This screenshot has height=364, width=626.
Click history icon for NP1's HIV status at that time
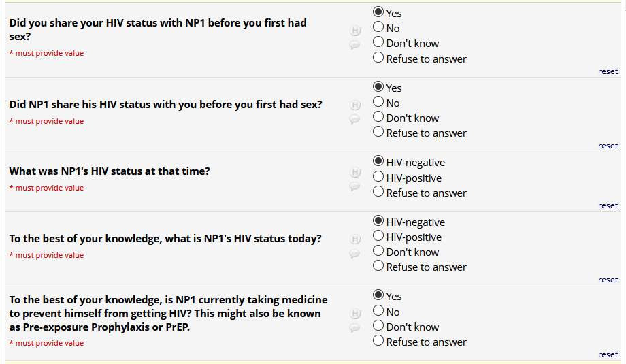pos(355,172)
